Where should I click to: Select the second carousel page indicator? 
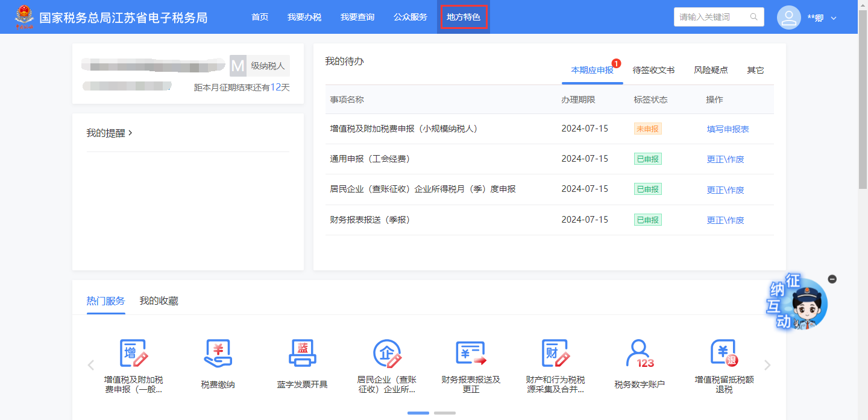pyautogui.click(x=445, y=413)
